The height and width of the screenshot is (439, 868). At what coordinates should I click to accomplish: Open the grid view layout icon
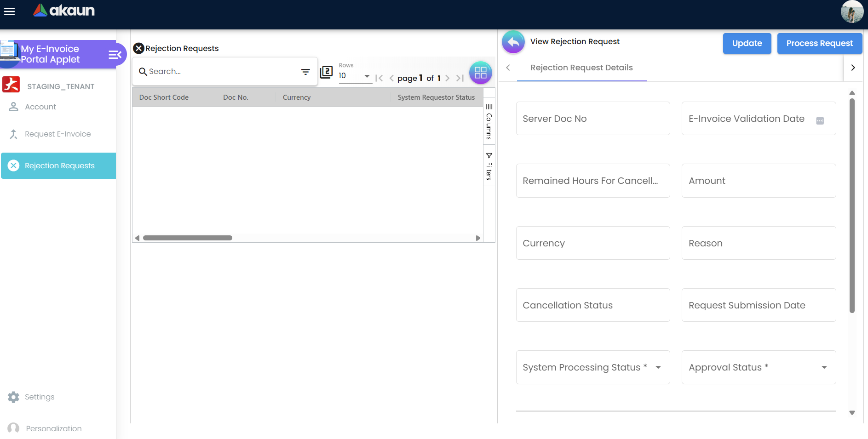coord(480,72)
